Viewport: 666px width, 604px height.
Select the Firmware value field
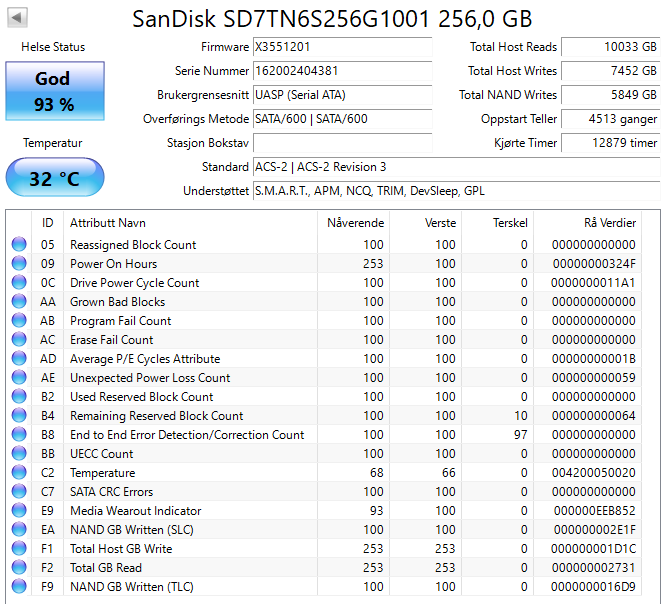pyautogui.click(x=342, y=47)
